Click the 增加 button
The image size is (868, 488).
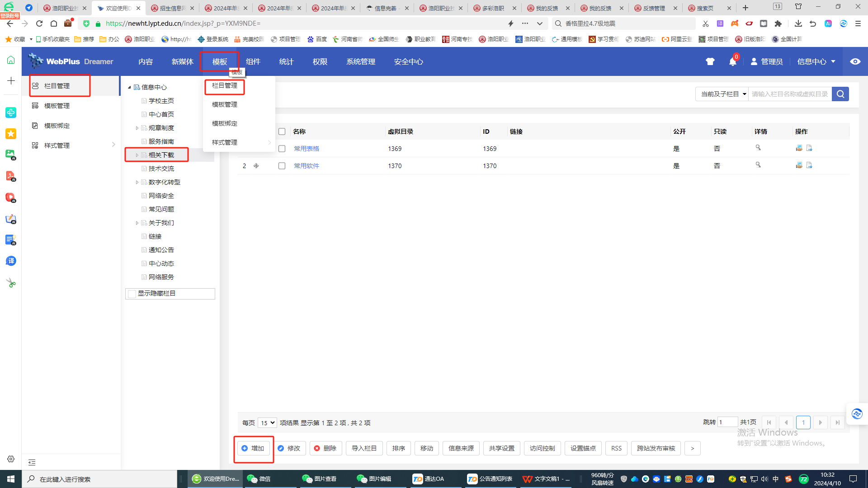pos(253,448)
